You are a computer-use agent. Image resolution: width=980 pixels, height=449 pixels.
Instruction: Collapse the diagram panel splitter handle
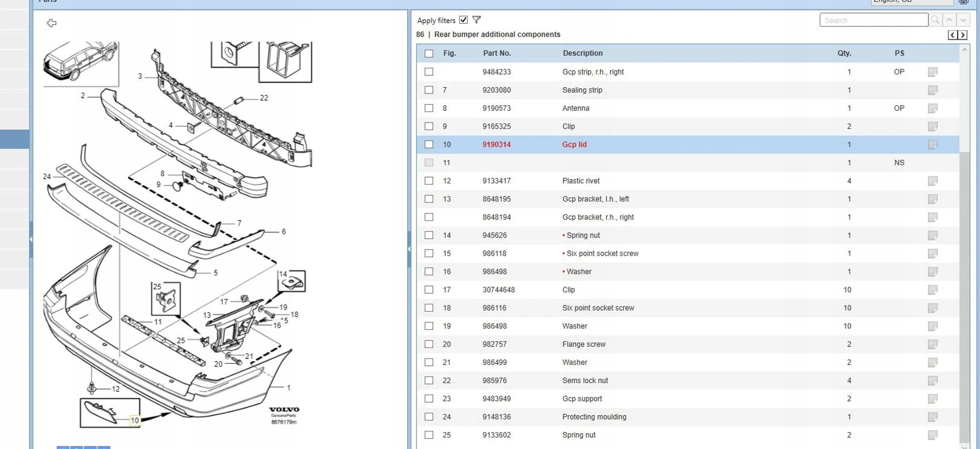coord(409,249)
